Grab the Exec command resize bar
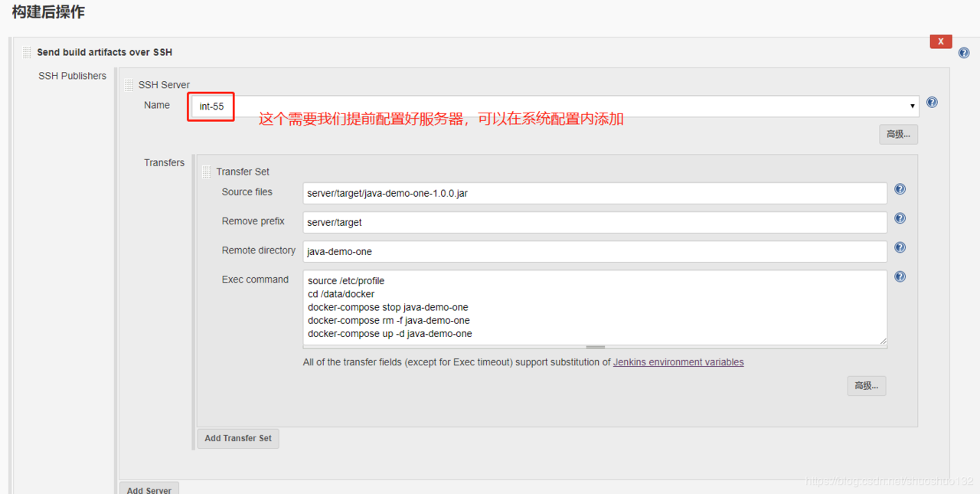The image size is (980, 494). (x=595, y=347)
